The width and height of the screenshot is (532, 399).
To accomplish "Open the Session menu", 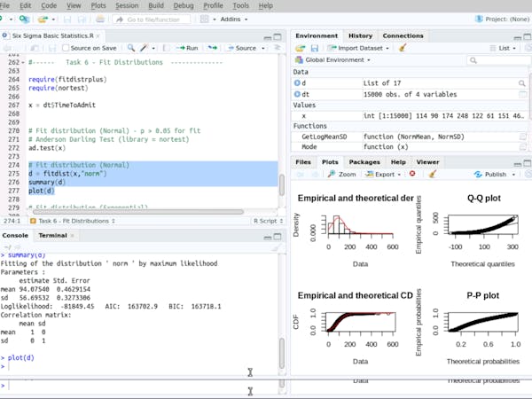I will tap(127, 6).
